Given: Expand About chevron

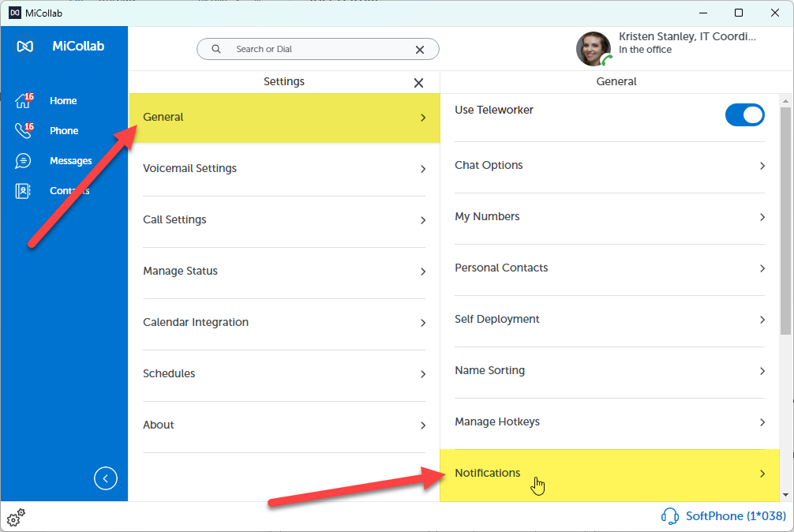Looking at the screenshot, I should tap(423, 425).
